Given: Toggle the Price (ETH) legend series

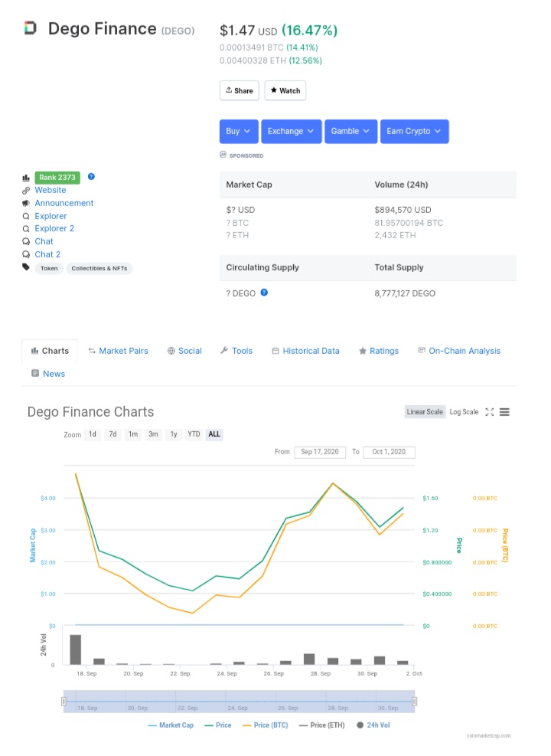Looking at the screenshot, I should pos(321,725).
